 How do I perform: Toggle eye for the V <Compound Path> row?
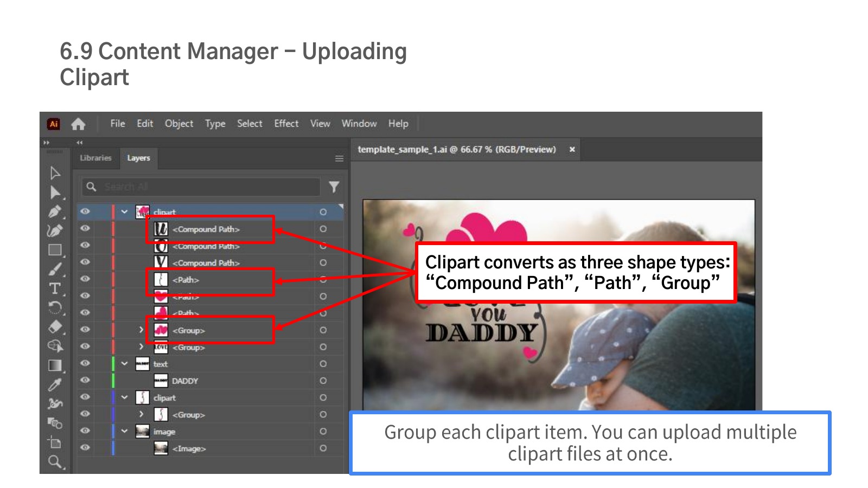coord(85,262)
